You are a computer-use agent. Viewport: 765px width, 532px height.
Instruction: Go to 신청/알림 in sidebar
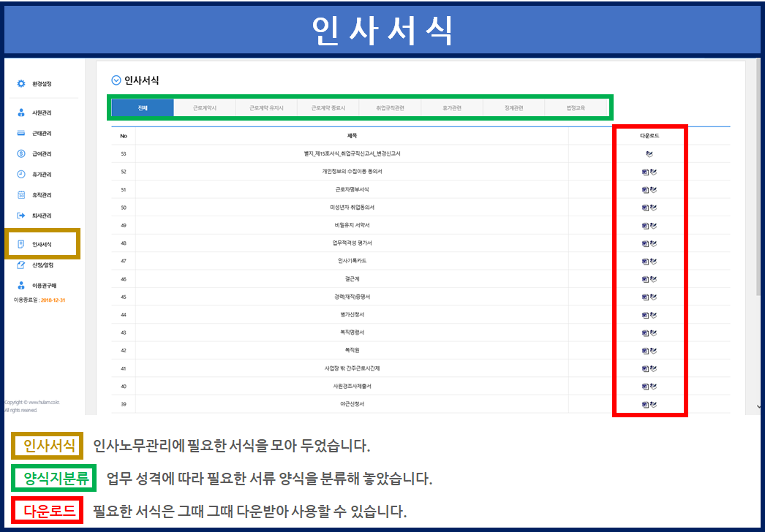click(42, 265)
